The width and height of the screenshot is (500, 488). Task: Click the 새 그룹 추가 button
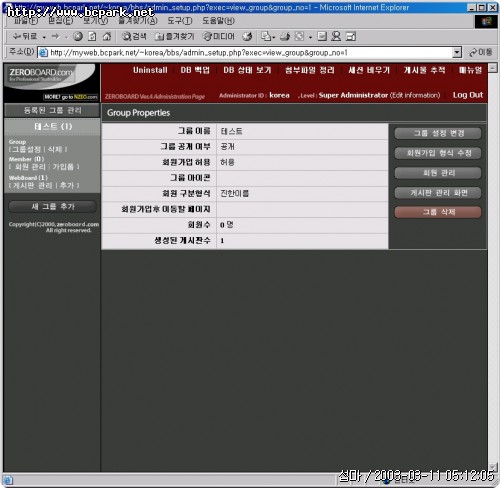tap(53, 207)
